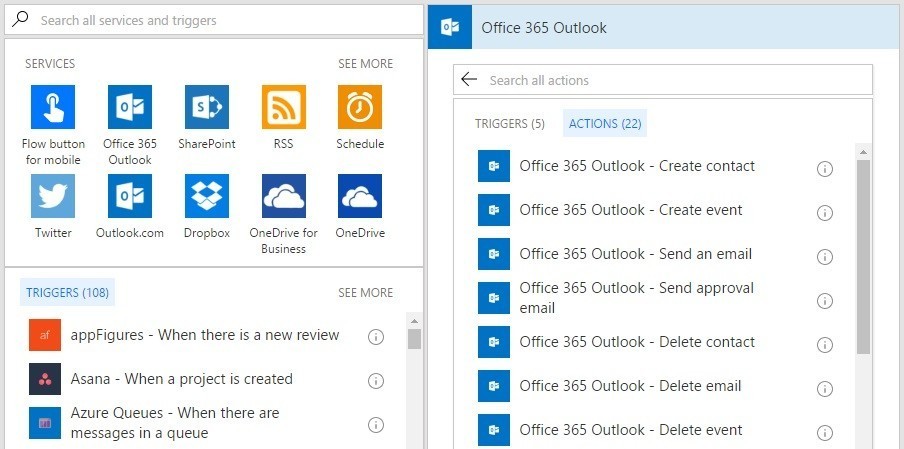Show info for Create contact action

(x=825, y=168)
